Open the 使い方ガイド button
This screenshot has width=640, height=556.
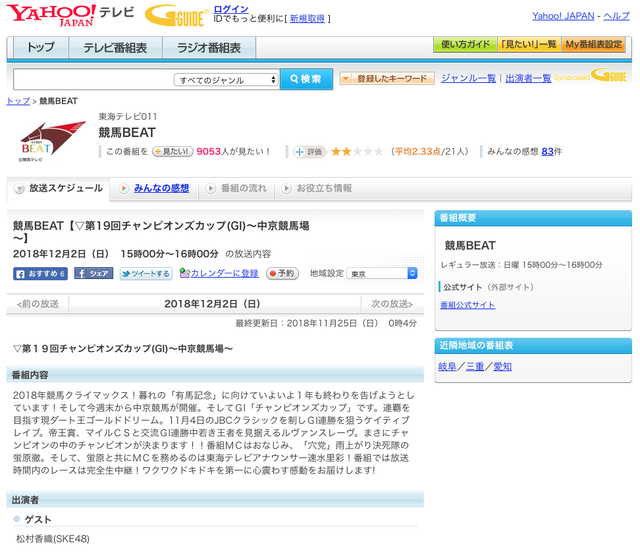[465, 44]
